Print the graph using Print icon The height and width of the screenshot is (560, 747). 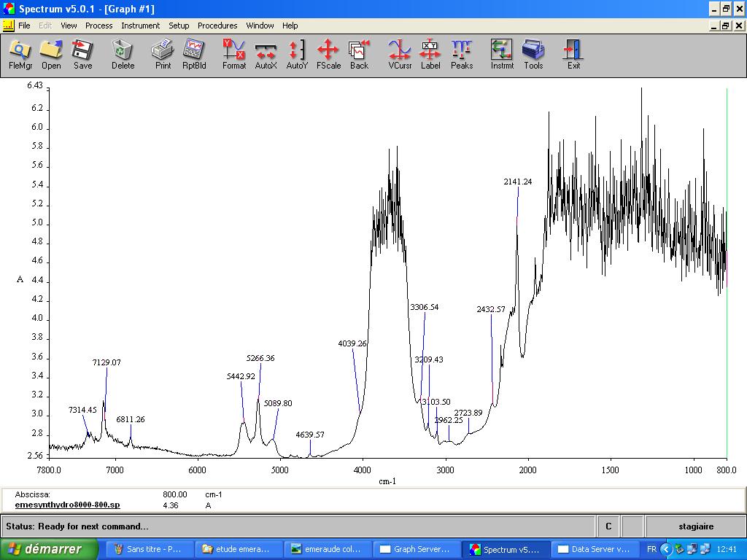click(163, 54)
